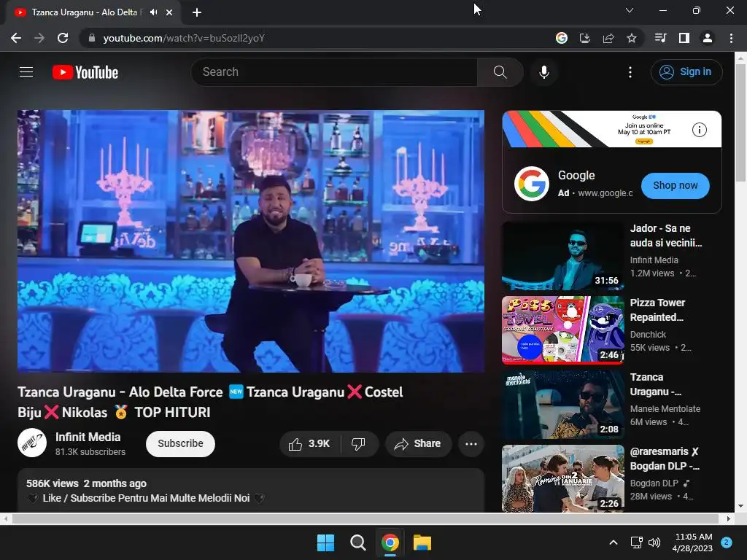This screenshot has width=747, height=560.
Task: Open YouTube settings three-dot menu in header
Action: (x=630, y=72)
